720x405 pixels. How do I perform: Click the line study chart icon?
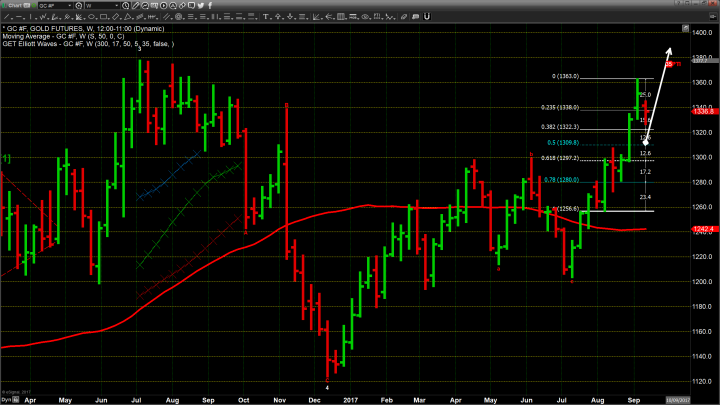click(145, 6)
